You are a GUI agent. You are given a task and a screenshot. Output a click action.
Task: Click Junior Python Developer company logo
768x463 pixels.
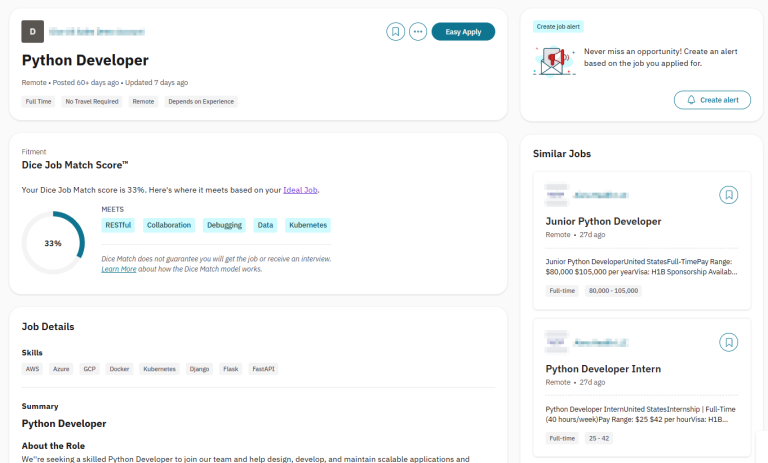pos(556,195)
